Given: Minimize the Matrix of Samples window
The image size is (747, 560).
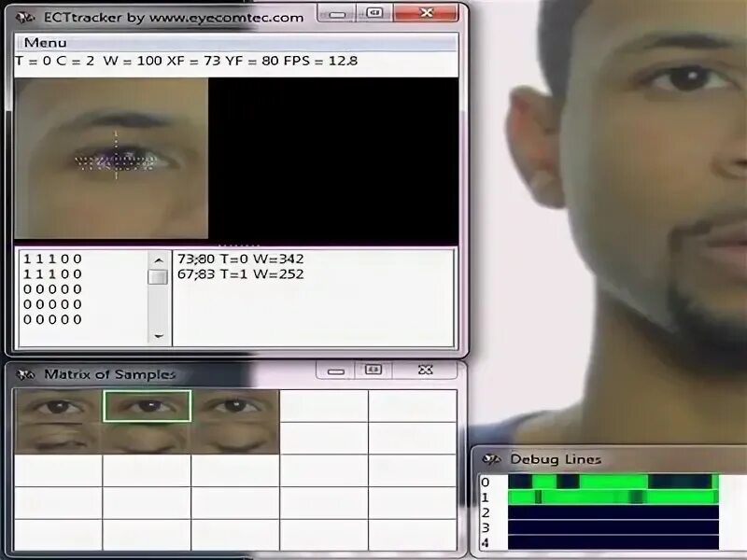Looking at the screenshot, I should pyautogui.click(x=336, y=371).
